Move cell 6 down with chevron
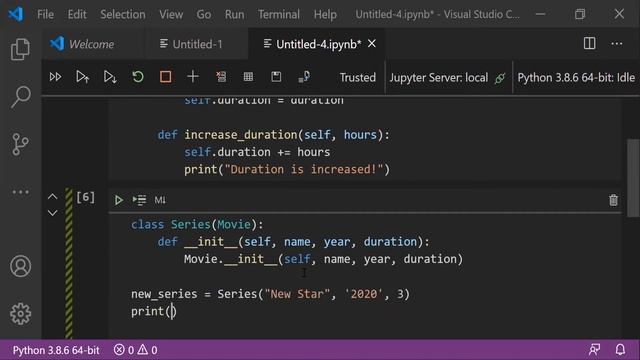 click(53, 213)
